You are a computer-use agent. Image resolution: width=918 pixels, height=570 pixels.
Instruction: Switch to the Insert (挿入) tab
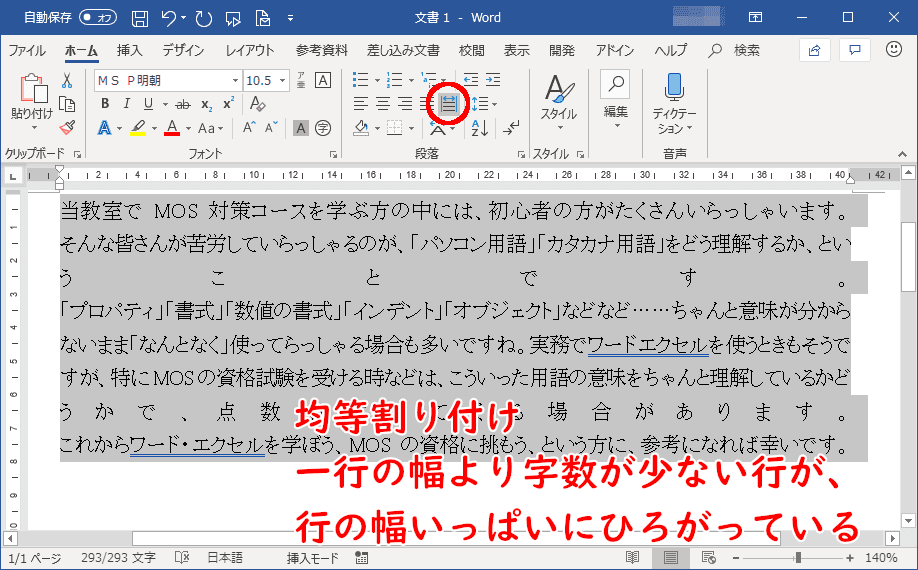[x=129, y=50]
